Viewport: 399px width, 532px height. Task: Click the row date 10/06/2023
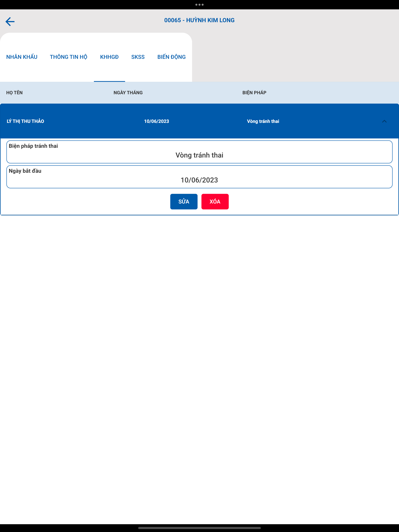click(157, 121)
